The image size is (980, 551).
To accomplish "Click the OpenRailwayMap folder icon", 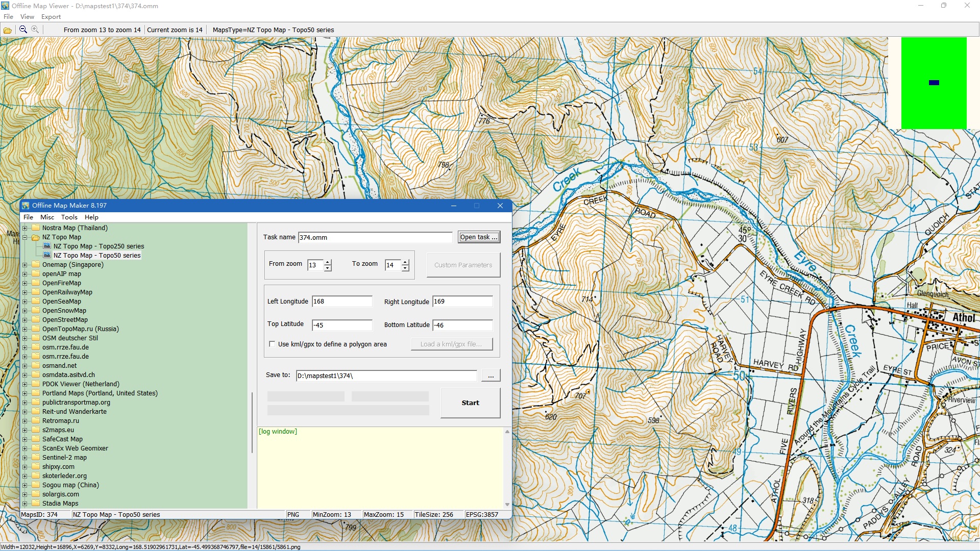I will pos(36,292).
